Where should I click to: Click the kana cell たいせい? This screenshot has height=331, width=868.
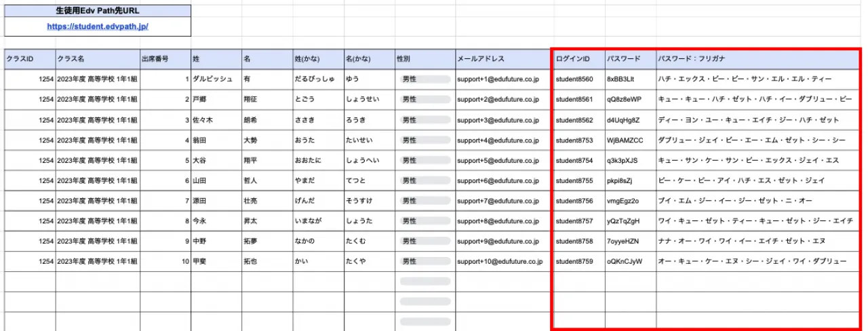coord(369,140)
